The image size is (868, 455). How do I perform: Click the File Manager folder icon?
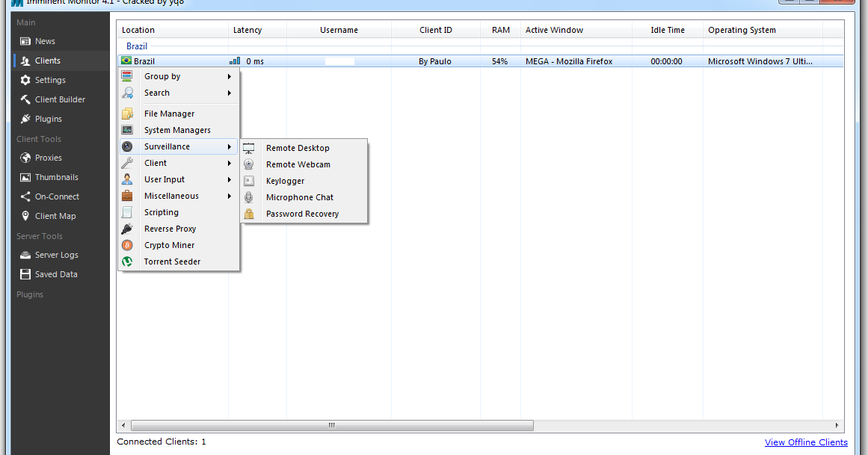127,114
